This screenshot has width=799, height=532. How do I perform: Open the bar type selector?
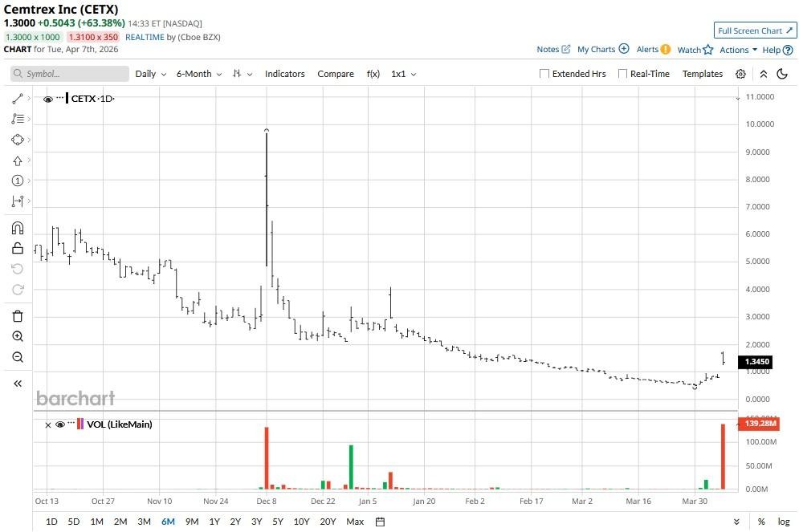pyautogui.click(x=243, y=74)
